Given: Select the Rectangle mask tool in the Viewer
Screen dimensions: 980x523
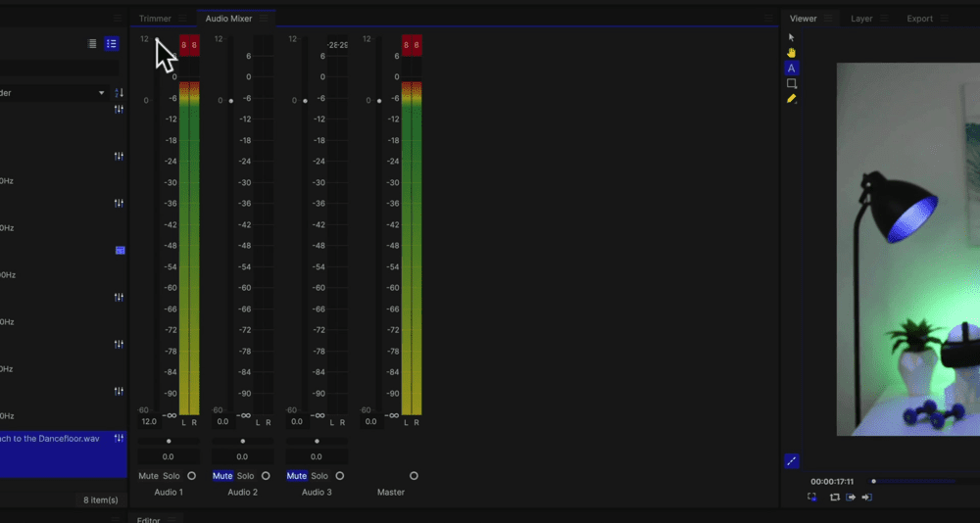Looking at the screenshot, I should (x=791, y=83).
